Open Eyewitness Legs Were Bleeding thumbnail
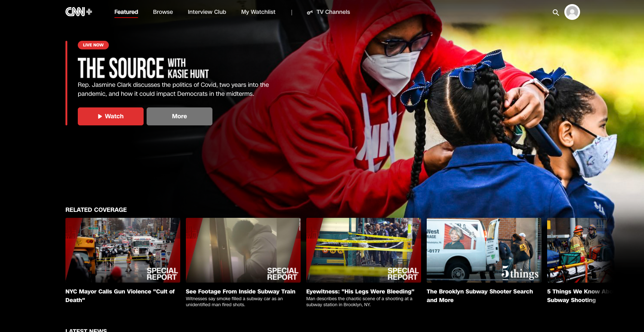 pyautogui.click(x=364, y=250)
